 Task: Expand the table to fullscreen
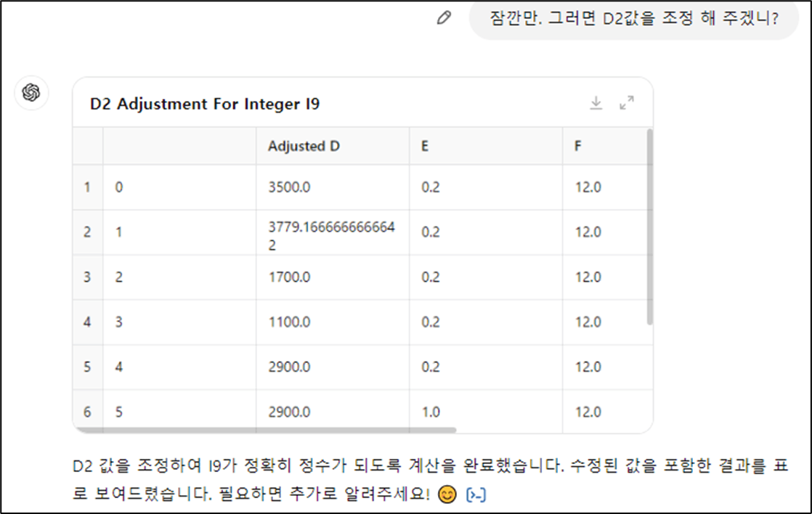(627, 104)
